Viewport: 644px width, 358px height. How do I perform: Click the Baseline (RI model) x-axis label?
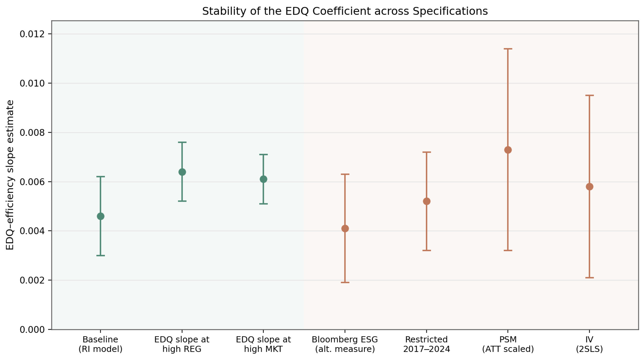pyautogui.click(x=101, y=344)
